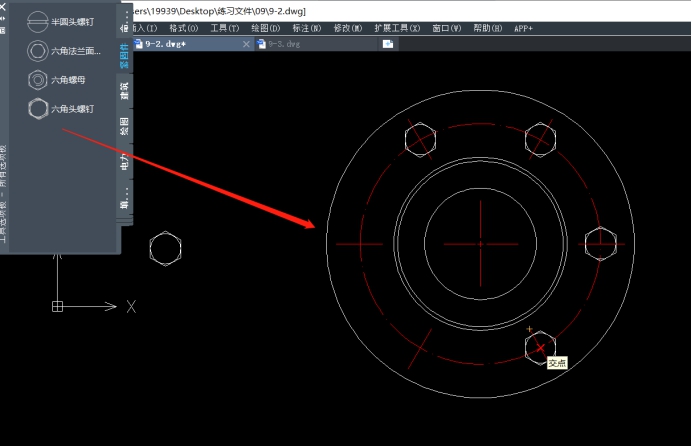This screenshot has width=692, height=447.
Task: Close the 9-2.dwg document tab
Action: (x=246, y=44)
